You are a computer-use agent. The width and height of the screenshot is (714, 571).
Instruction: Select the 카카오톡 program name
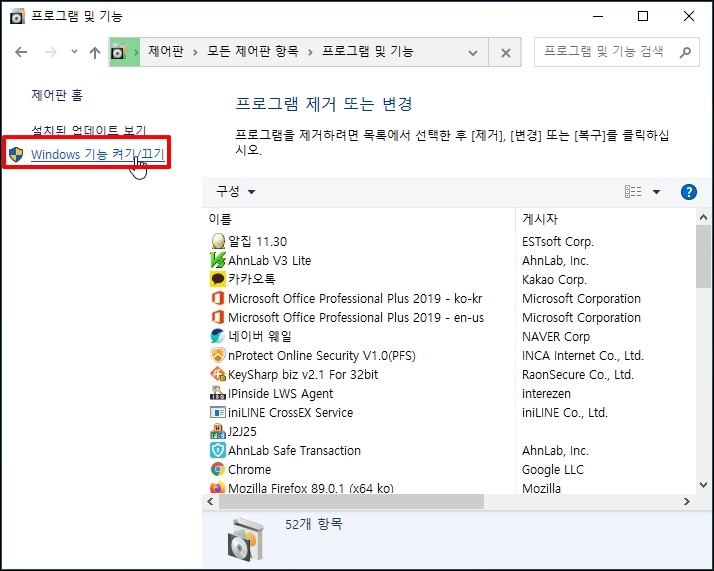[x=252, y=279]
